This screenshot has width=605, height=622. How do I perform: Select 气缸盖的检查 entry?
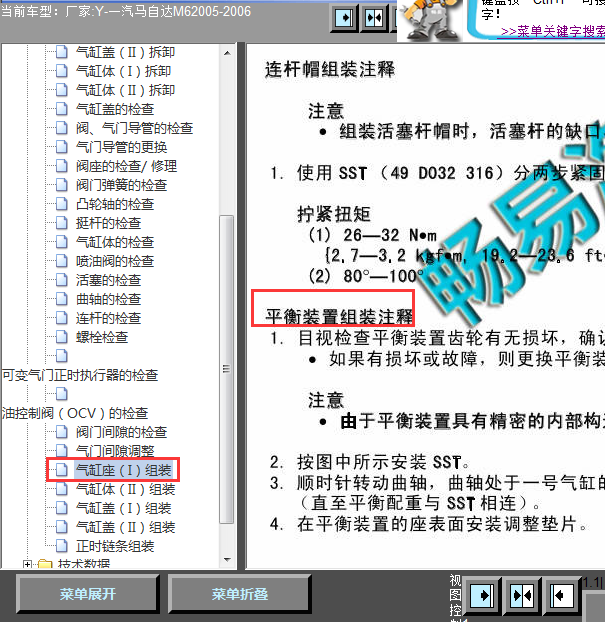[115, 109]
